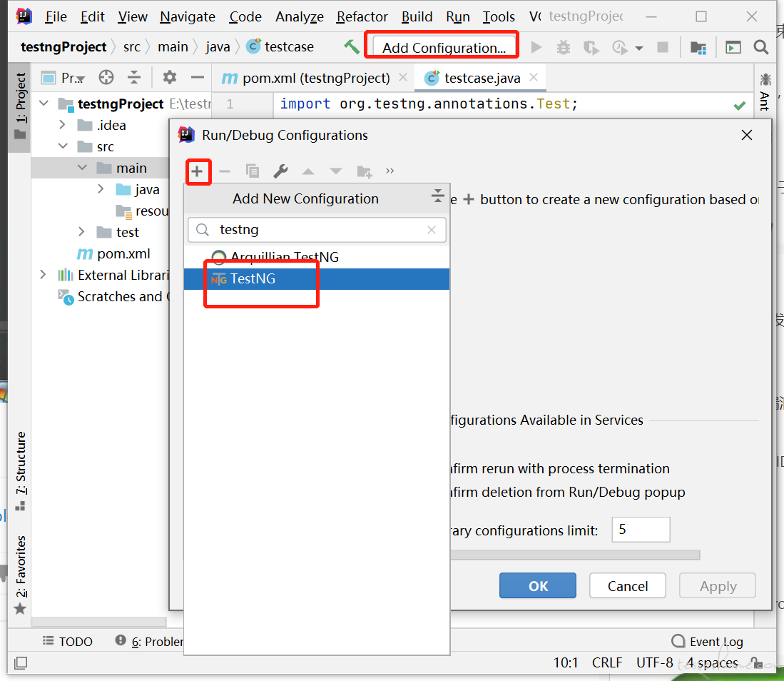Toggle the 1: Project side panel
Screen dimensions: 784x681
[21, 106]
